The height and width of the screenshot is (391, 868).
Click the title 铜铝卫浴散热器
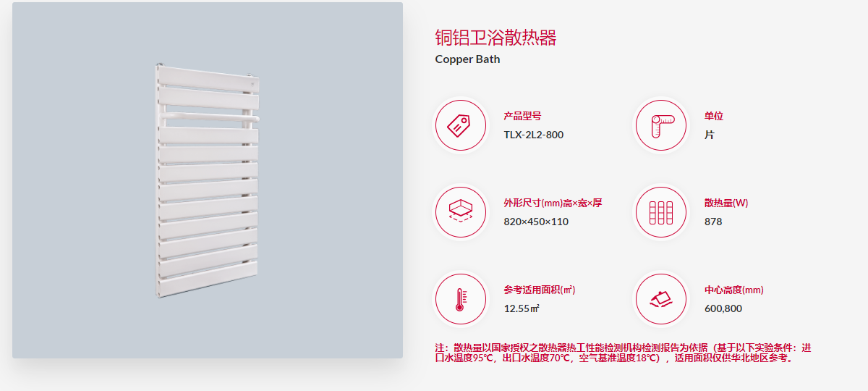[x=495, y=38]
